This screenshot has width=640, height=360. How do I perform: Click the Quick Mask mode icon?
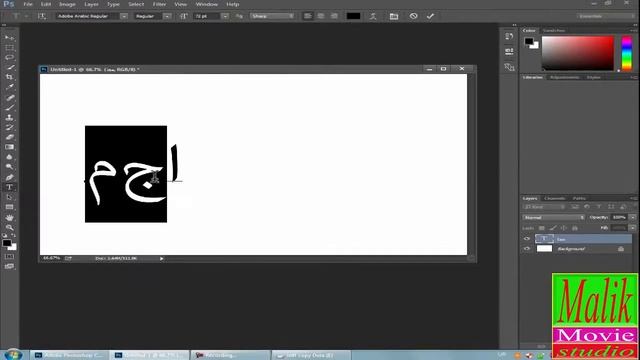[x=9, y=257]
